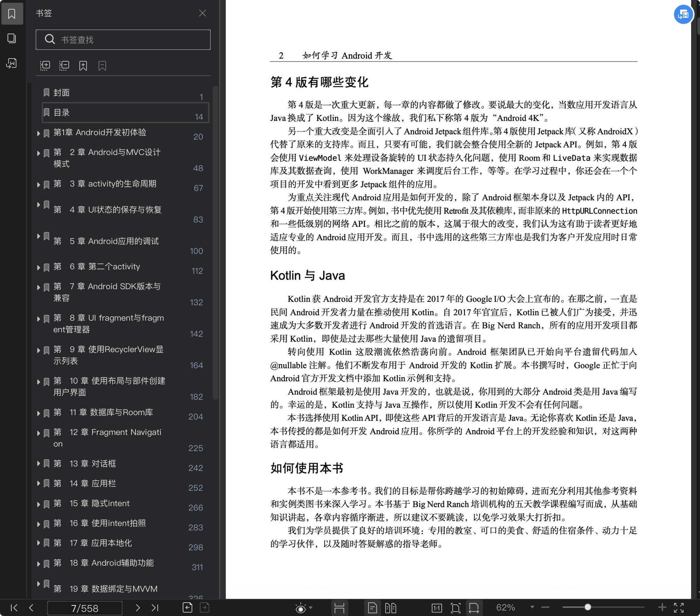Viewport: 700px width, 616px height.
Task: Fit page to width
Action: 474,608
